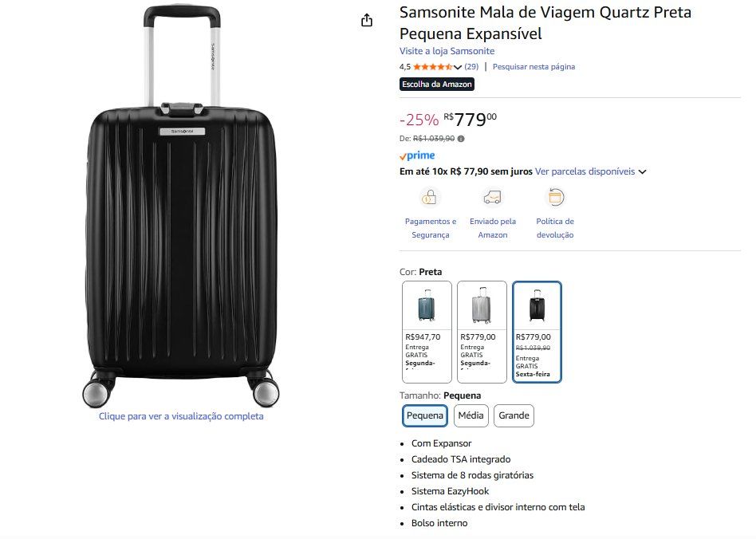Click the Escolha da Amazon badge
Screen dimensions: 756x539
(x=437, y=85)
